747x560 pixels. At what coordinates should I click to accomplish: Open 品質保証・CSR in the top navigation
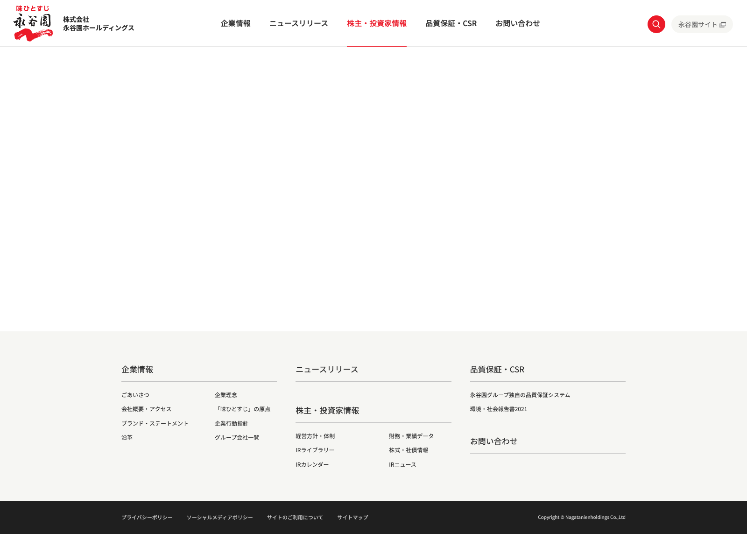click(x=451, y=23)
